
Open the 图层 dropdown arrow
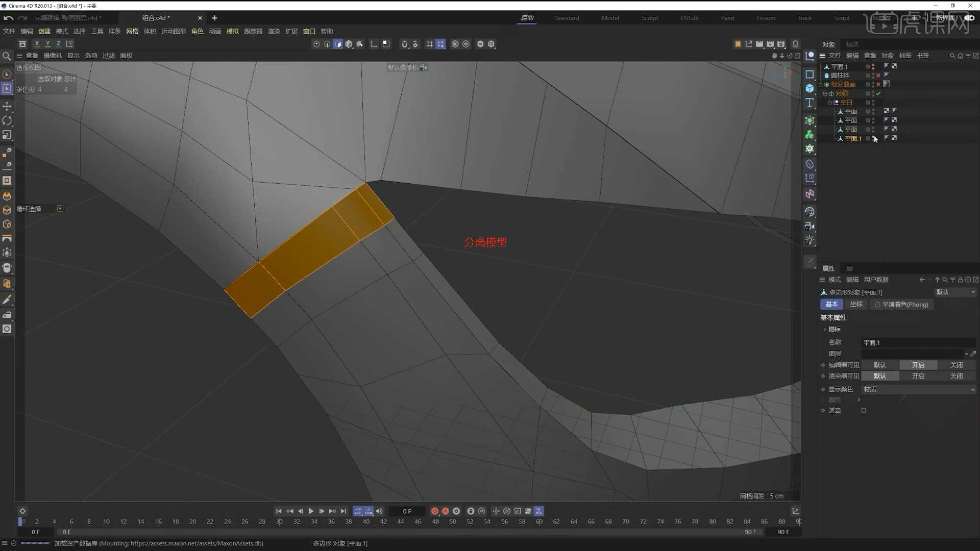[966, 354]
